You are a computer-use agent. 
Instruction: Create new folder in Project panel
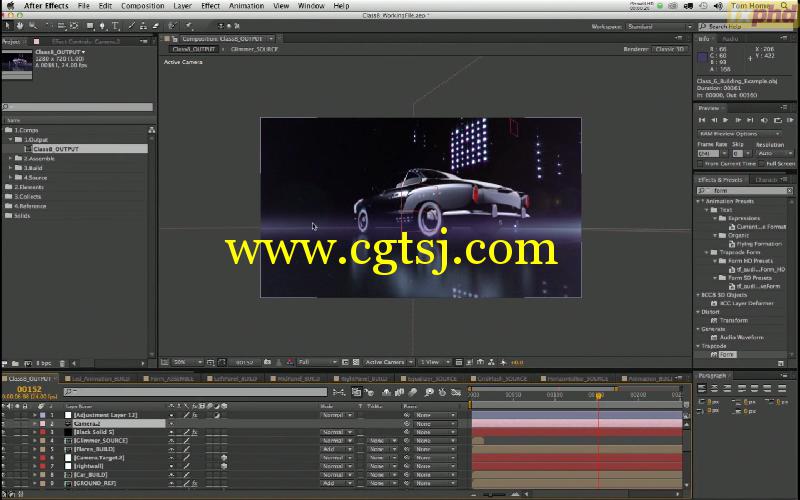15,363
